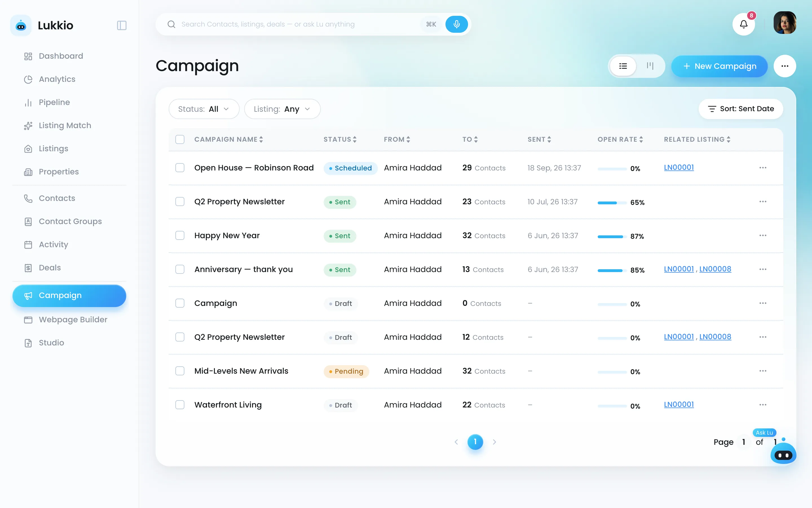Click the microphone voice search button
812x508 pixels.
tap(456, 24)
